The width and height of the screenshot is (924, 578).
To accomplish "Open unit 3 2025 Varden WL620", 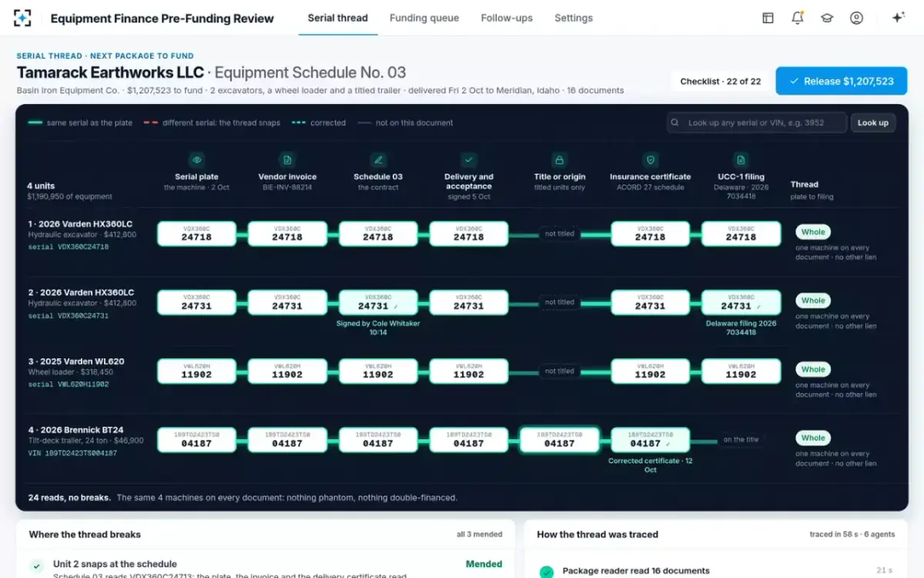I will click(75, 361).
